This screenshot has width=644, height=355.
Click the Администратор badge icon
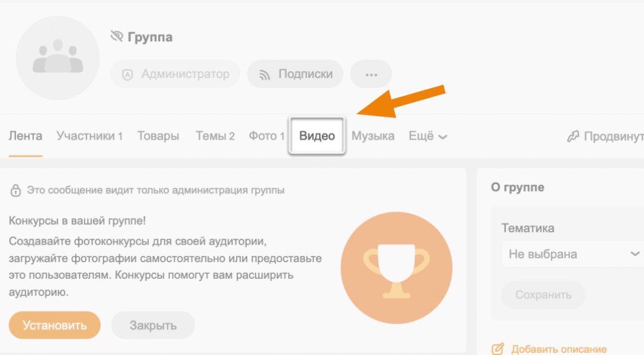tap(128, 74)
